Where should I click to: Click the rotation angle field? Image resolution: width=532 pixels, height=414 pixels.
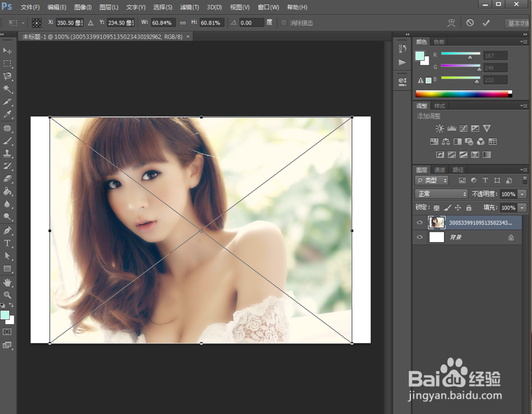251,23
